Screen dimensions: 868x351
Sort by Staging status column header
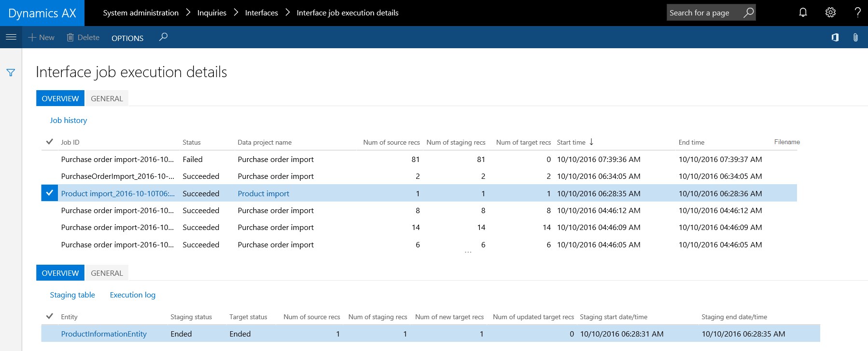(x=191, y=317)
